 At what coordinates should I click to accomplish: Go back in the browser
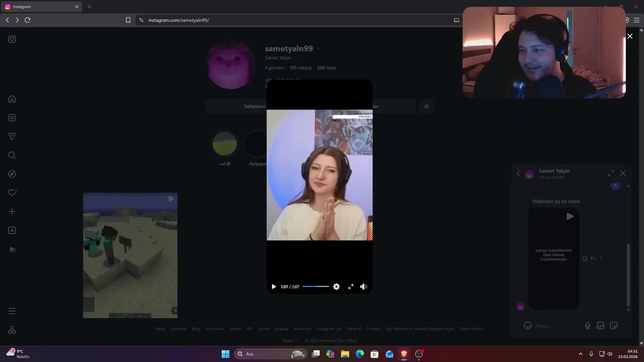(x=7, y=20)
